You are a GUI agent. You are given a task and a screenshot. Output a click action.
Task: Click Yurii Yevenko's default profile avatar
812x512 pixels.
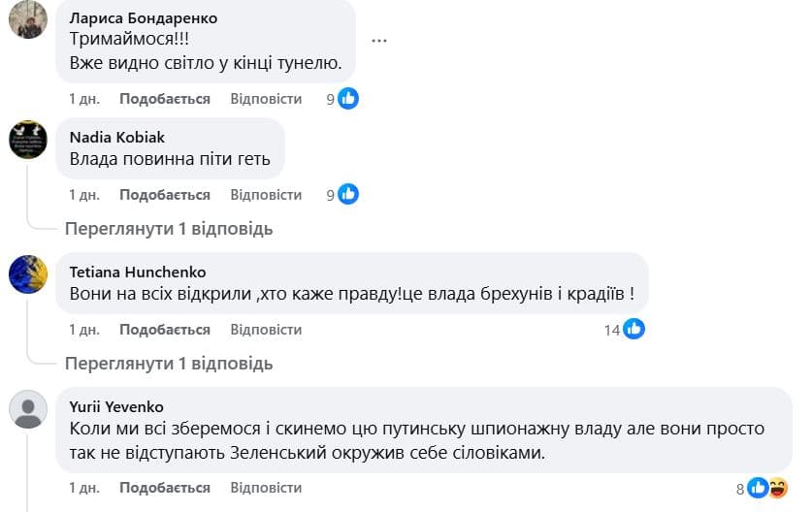(27, 408)
